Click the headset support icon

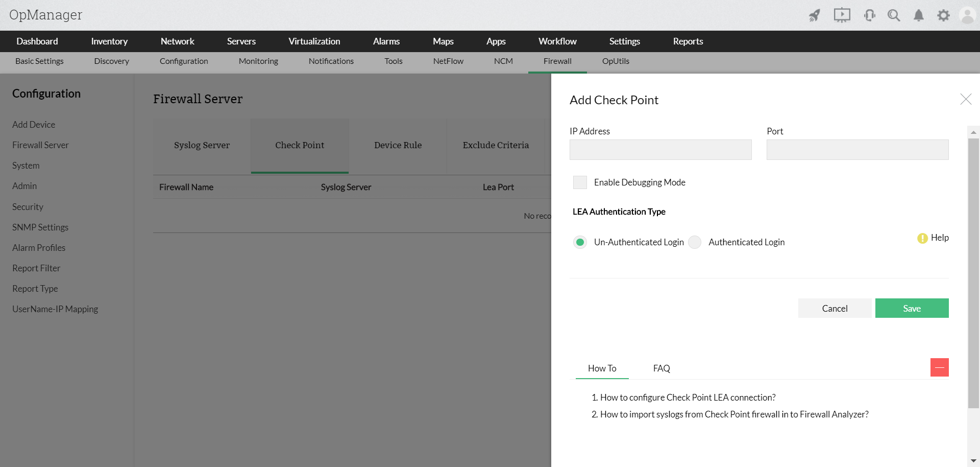(870, 15)
